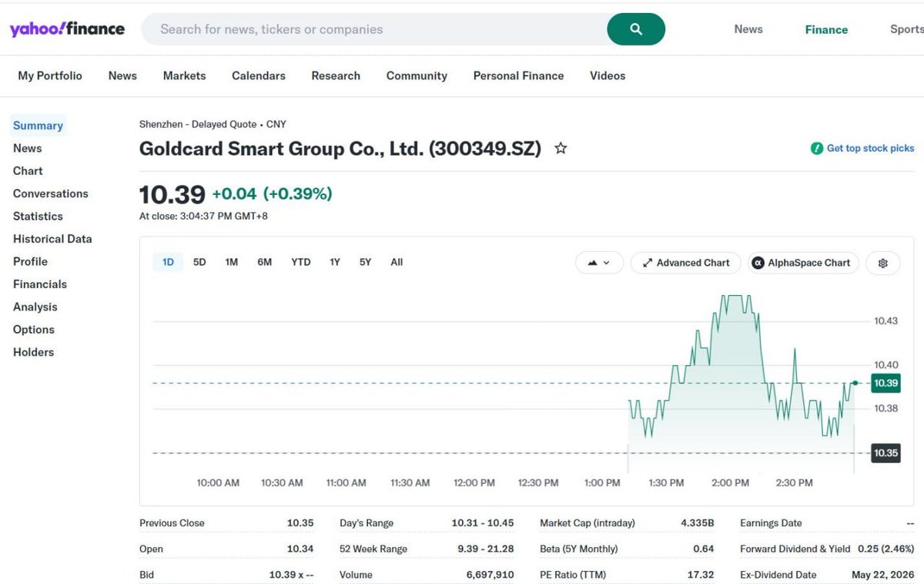Open News in the left sidebar

tap(28, 148)
